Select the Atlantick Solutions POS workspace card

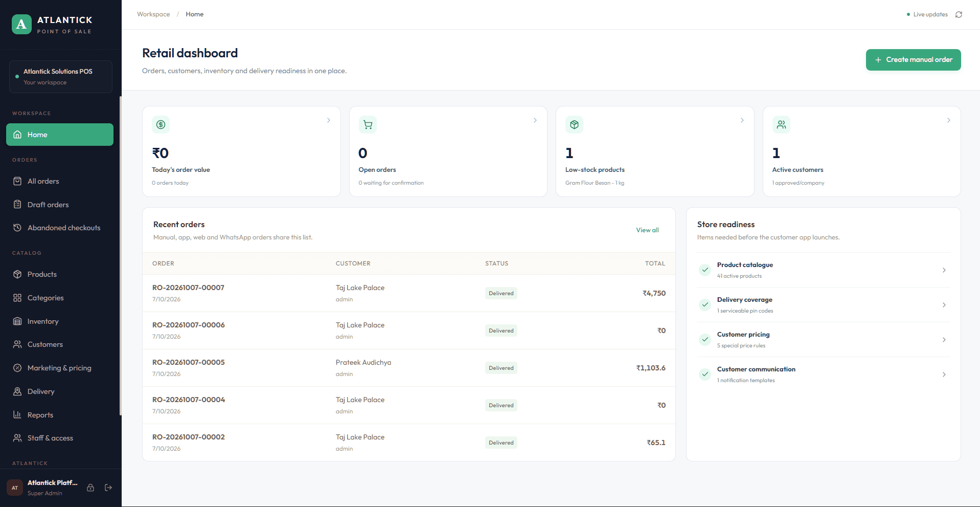61,77
